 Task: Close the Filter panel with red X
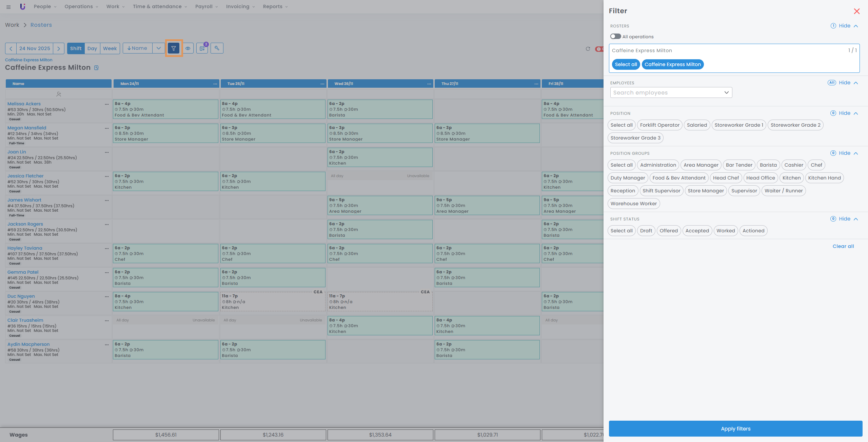[x=856, y=11]
